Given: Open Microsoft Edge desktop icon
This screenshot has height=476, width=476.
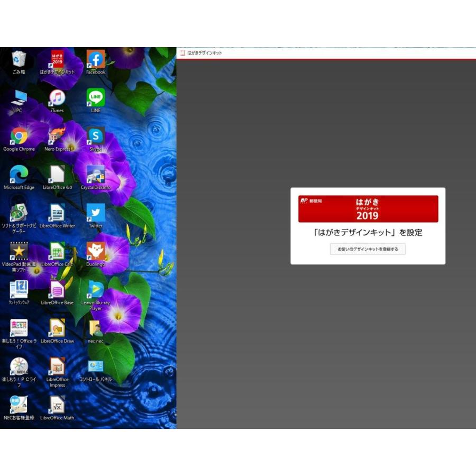Looking at the screenshot, I should 19,175.
